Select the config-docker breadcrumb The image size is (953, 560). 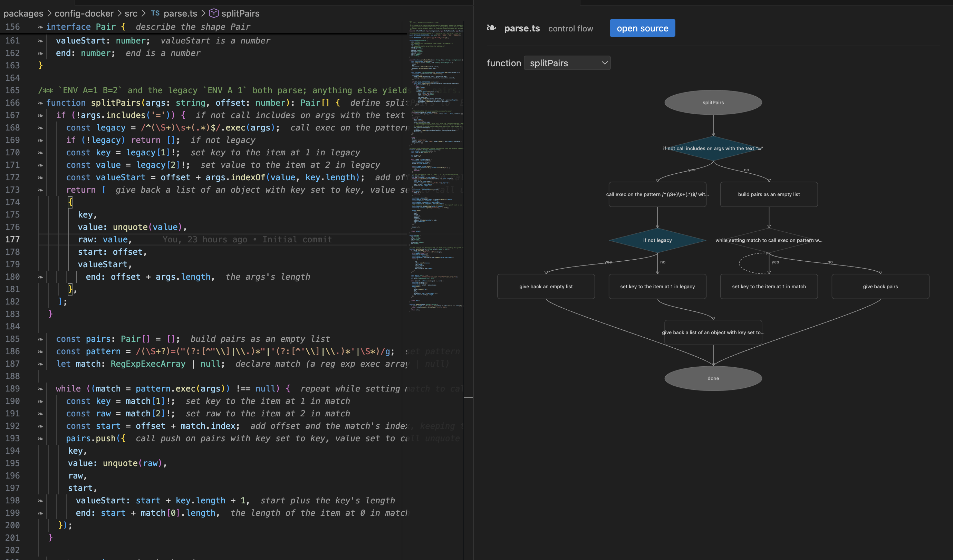(84, 13)
